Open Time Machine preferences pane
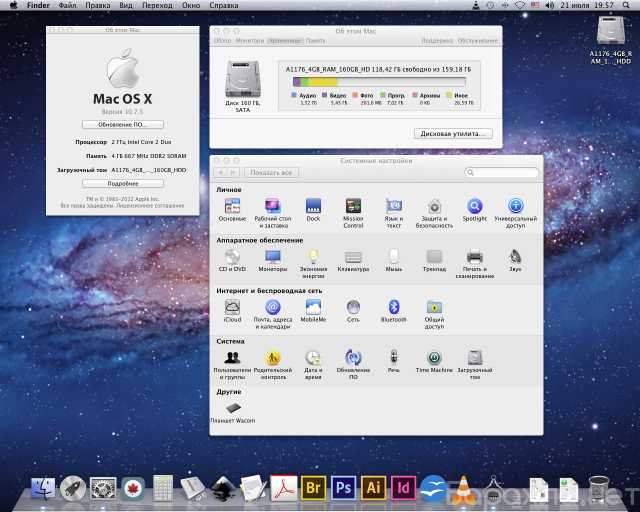Image resolution: width=640 pixels, height=512 pixels. point(434,361)
